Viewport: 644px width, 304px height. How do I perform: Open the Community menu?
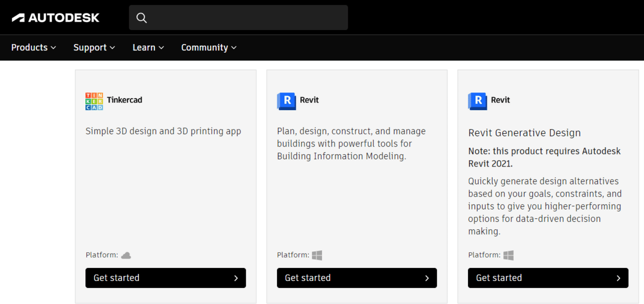pos(209,47)
